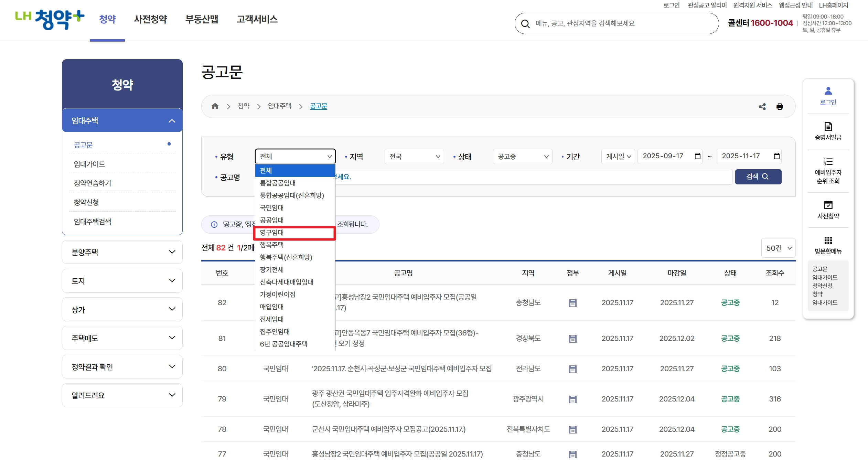
Task: Click the magnifier icon in the top search bar
Action: click(x=525, y=23)
